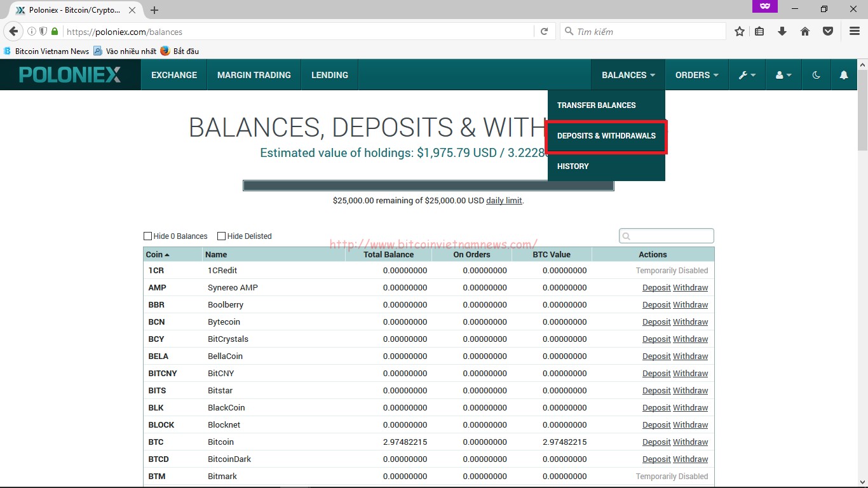Screen dimensions: 868x488
Task: Sort by BTC Value column
Action: click(x=552, y=254)
